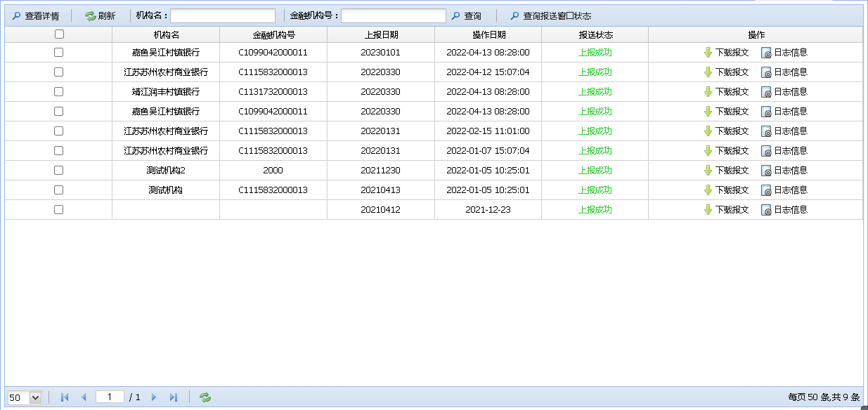
Task: Open 日志信息 for 测试机构2
Action: 784,170
